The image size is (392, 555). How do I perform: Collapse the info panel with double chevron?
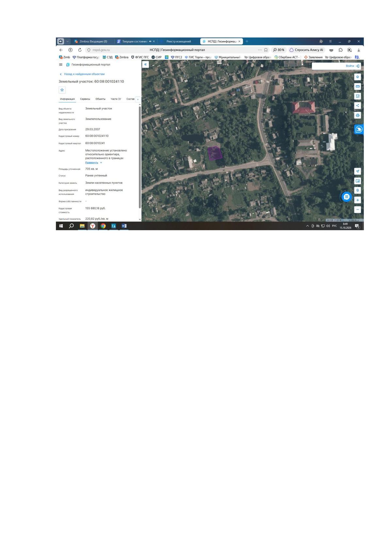[x=145, y=64]
